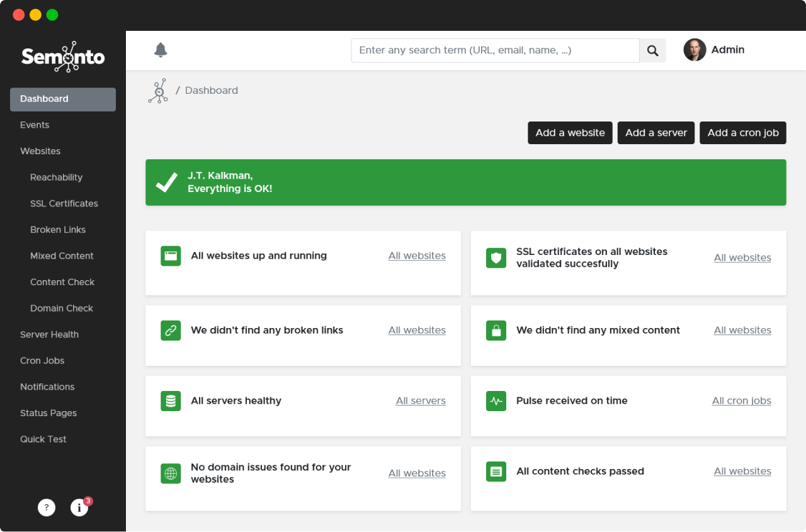Click the breadcrumb home network icon
This screenshot has width=806, height=532.
[x=158, y=91]
